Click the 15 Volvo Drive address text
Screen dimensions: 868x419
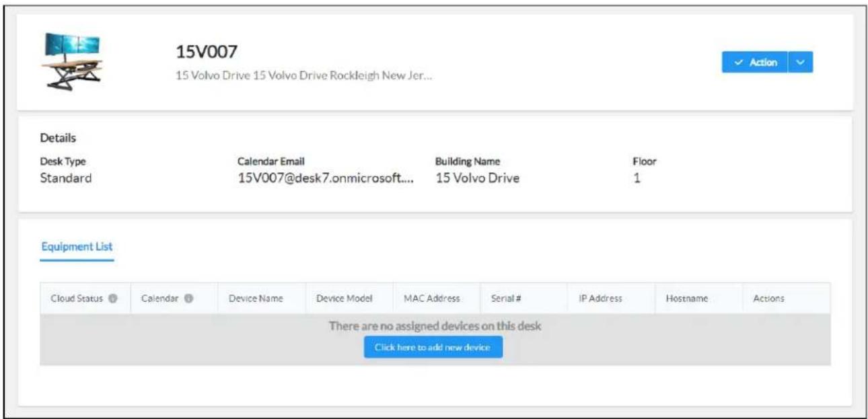pyautogui.click(x=303, y=76)
